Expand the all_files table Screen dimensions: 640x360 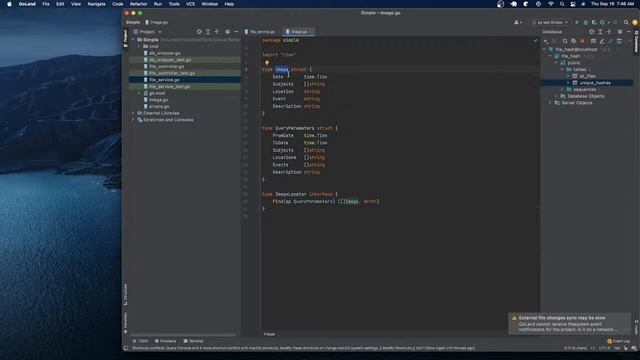tap(568, 76)
